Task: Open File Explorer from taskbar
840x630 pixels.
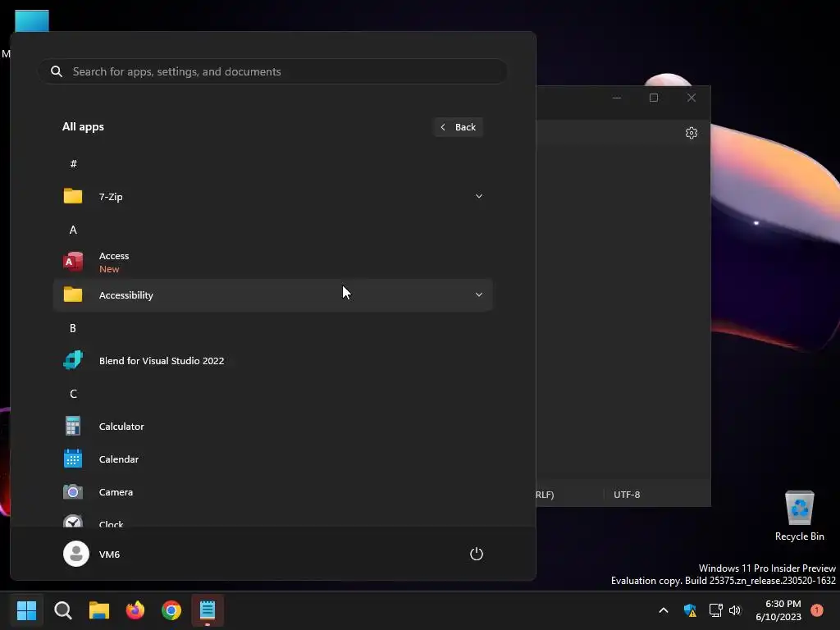Action: point(99,609)
